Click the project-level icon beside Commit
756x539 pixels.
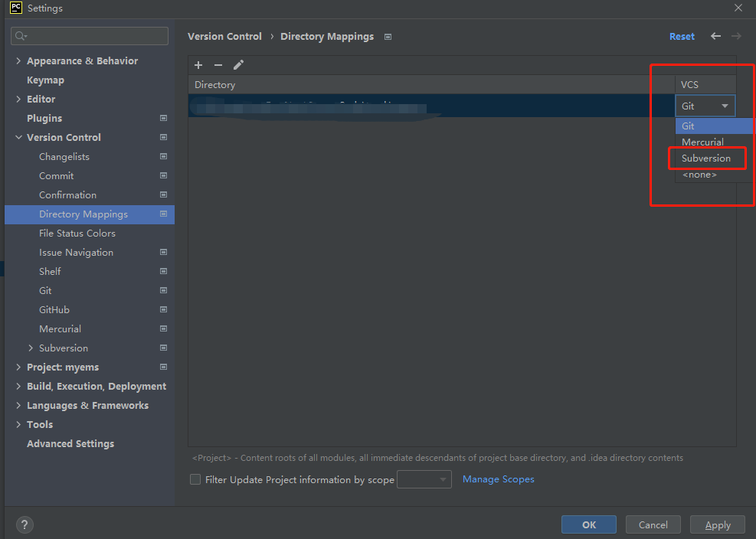(x=163, y=175)
